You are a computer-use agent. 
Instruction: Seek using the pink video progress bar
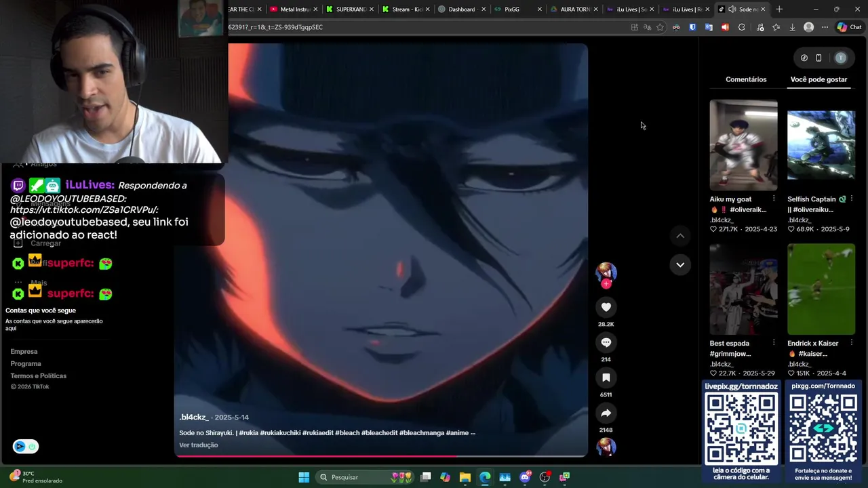point(381,456)
